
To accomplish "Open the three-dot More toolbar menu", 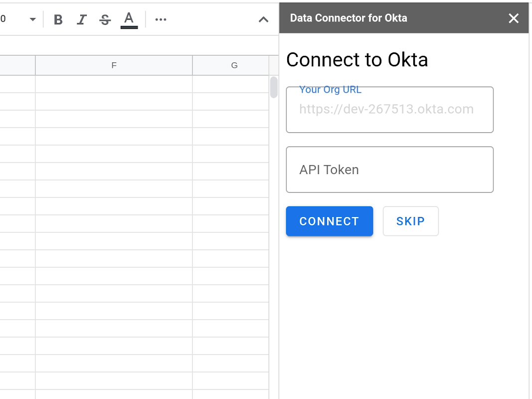I will [161, 19].
